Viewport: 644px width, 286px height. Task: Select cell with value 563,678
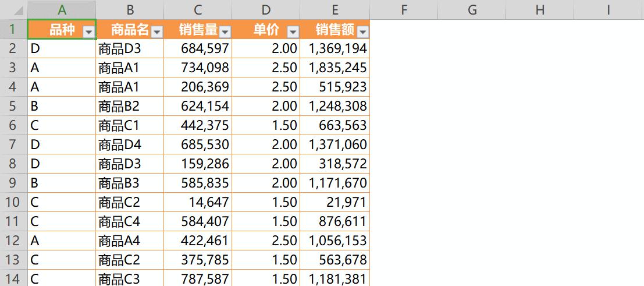point(335,260)
